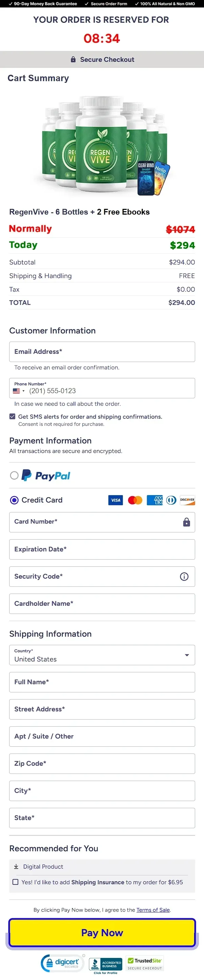The height and width of the screenshot is (980, 204).
Task: Expand the Country dropdown showing United States
Action: tap(102, 655)
